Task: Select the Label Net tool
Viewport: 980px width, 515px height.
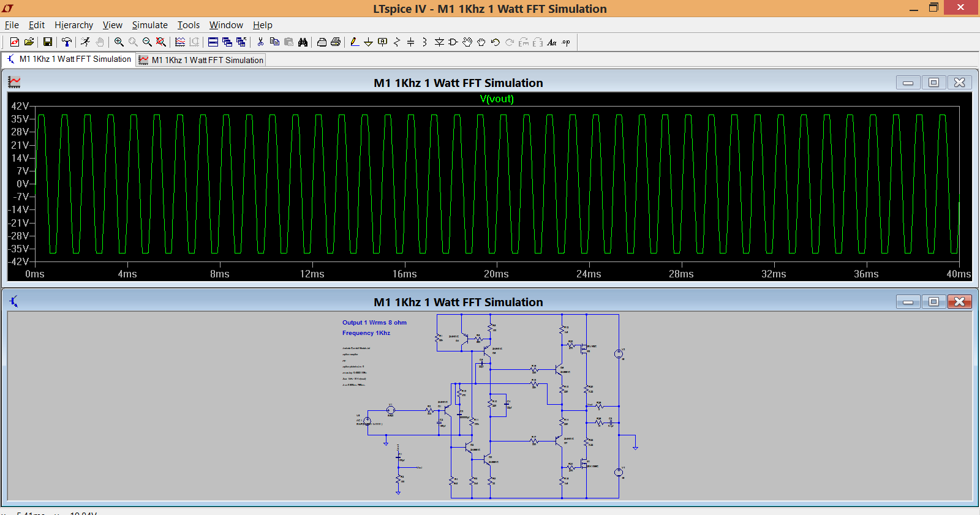Action: coord(383,42)
